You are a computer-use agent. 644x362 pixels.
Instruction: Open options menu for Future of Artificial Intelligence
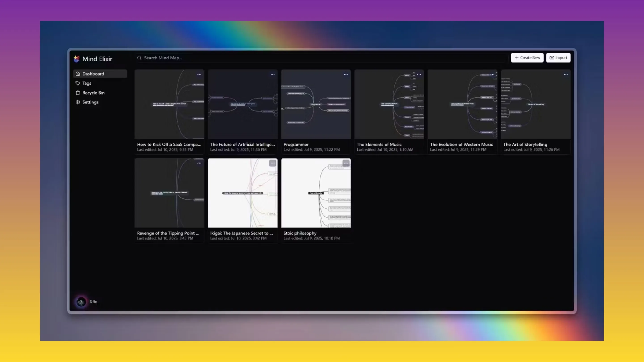273,74
